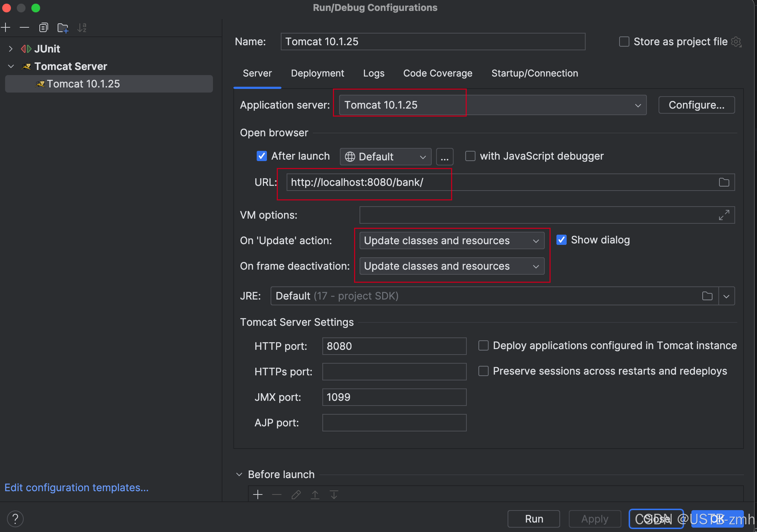
Task: Click the Configure... button
Action: (696, 105)
